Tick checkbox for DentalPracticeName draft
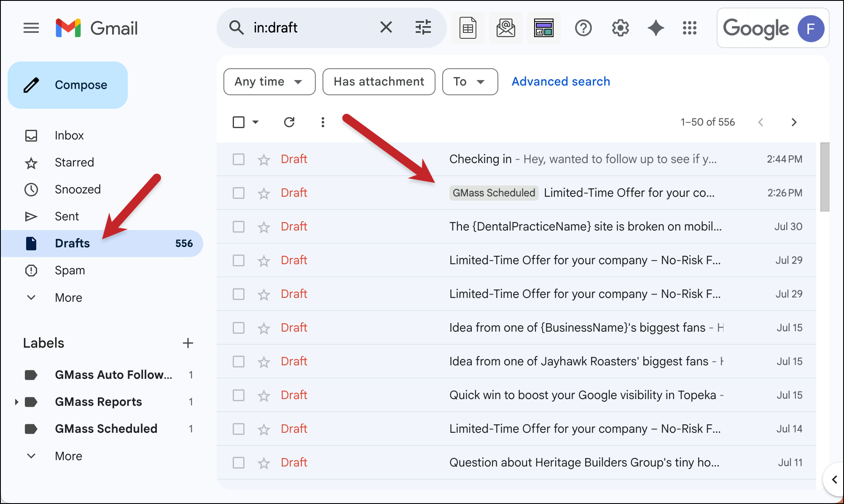844x504 pixels. (x=239, y=227)
